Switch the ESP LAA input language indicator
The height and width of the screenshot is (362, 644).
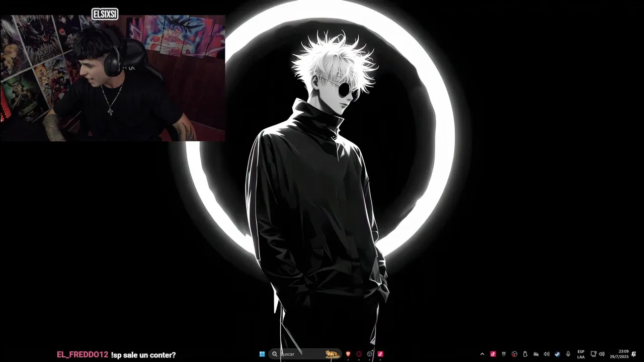point(581,354)
